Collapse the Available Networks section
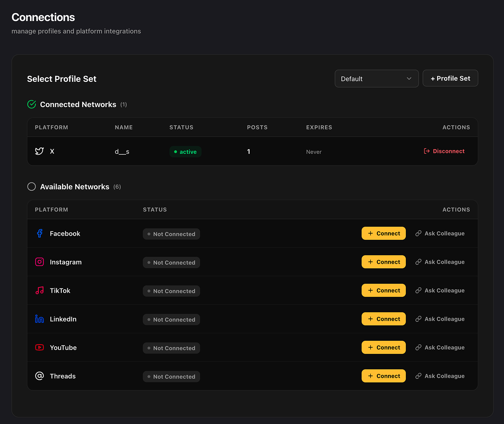This screenshot has width=504, height=424. [75, 187]
